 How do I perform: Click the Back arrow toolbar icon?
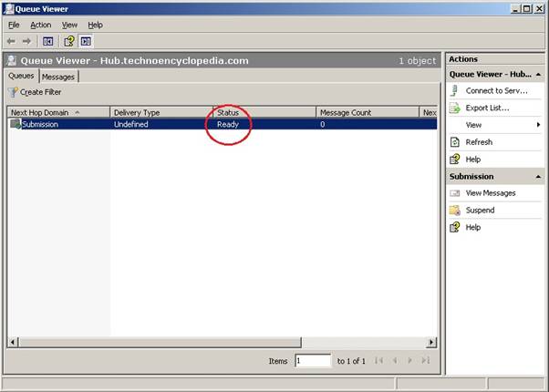click(11, 41)
